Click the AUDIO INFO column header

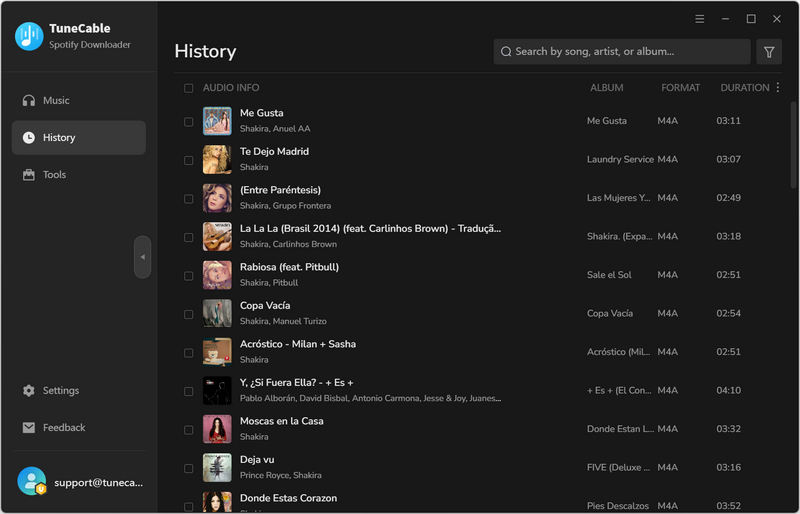click(231, 88)
